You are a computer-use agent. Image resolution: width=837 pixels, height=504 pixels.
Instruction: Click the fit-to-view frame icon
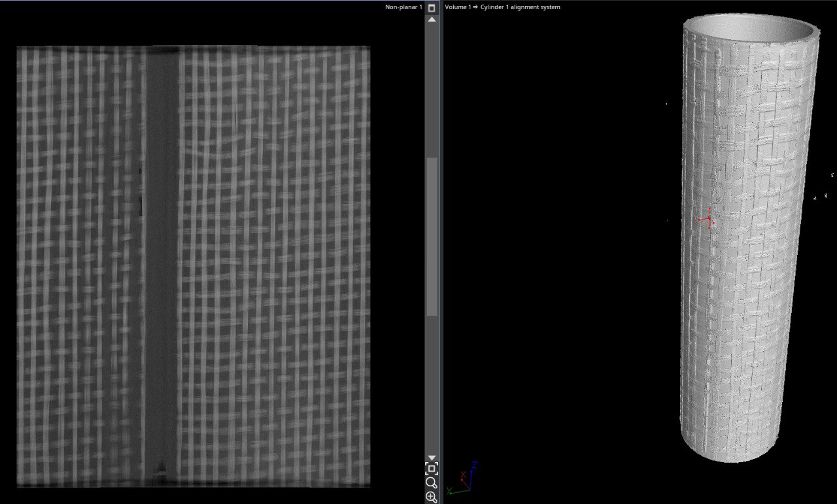coord(432,469)
